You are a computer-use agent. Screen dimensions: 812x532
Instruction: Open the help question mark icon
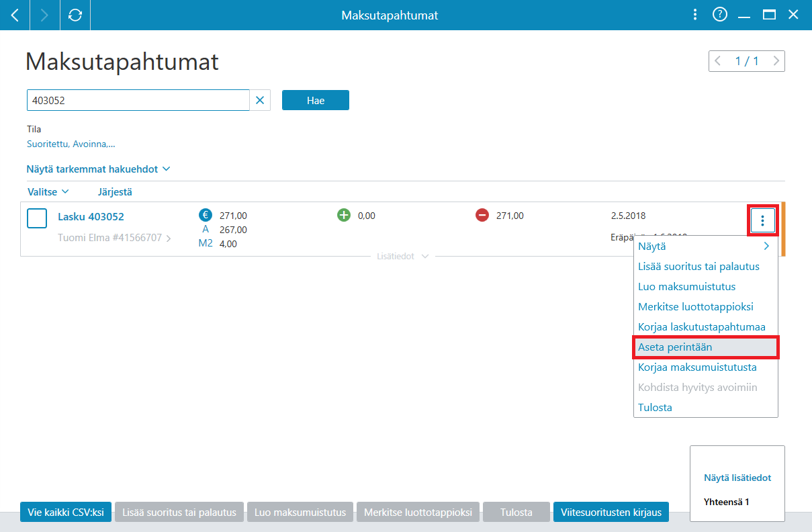click(x=720, y=15)
